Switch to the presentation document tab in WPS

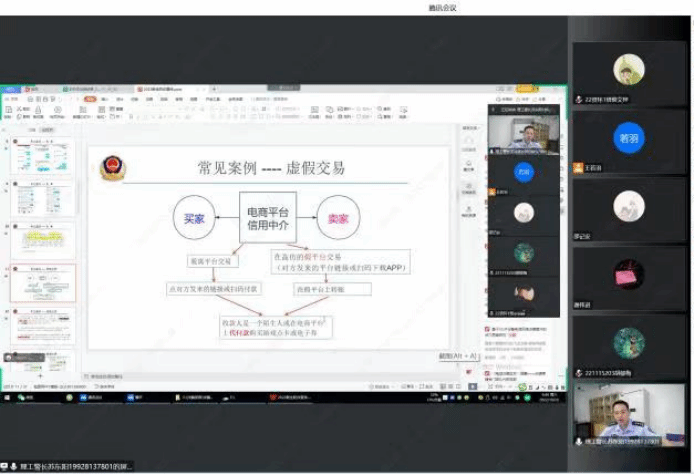pyautogui.click(x=160, y=89)
